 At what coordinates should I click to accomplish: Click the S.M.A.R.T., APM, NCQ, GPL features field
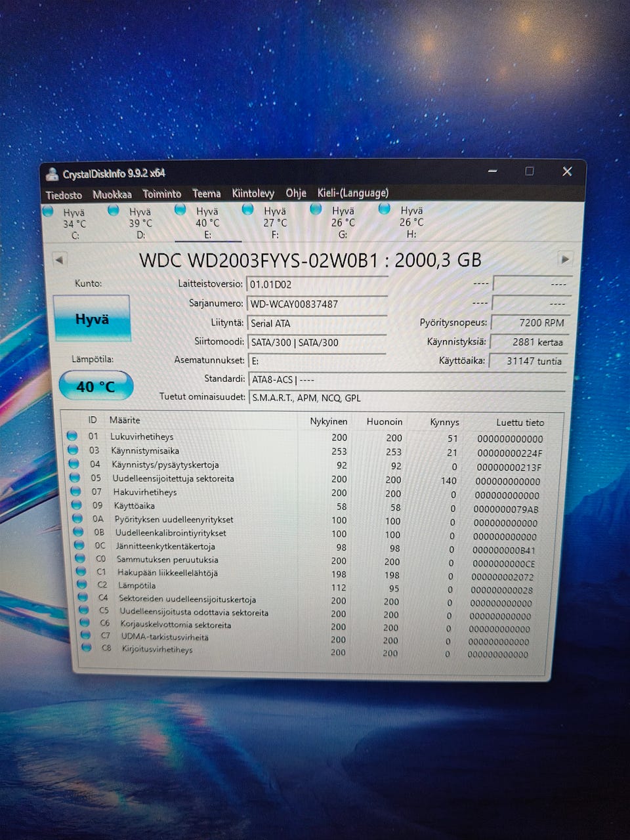[x=407, y=398]
